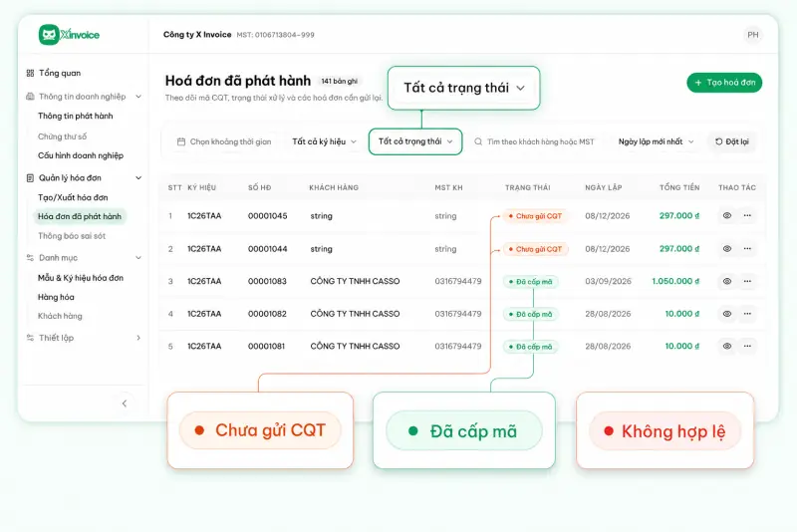Open Thông báo sai sót menu item
This screenshot has width=797, height=532.
[x=72, y=236]
